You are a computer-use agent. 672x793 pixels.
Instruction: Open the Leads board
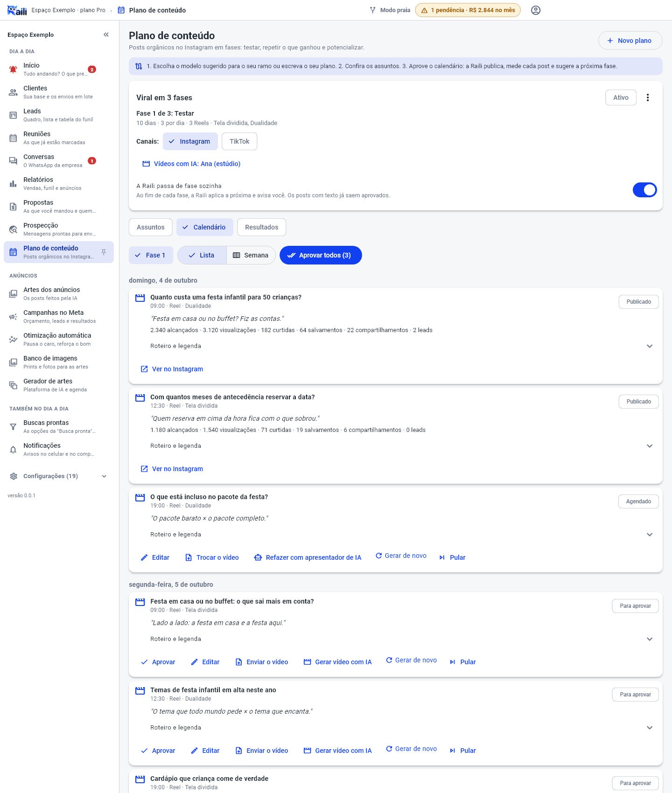(59, 115)
